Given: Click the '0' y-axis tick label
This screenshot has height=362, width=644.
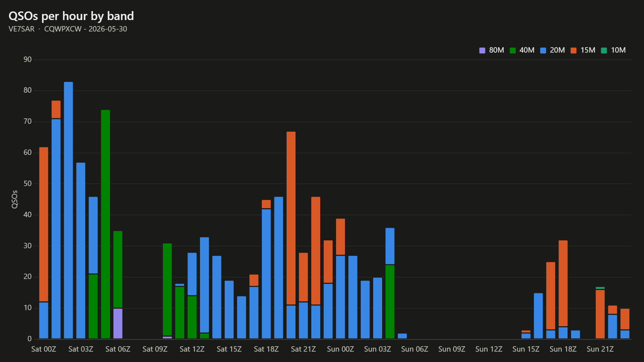Looking at the screenshot, I should 30,339.
